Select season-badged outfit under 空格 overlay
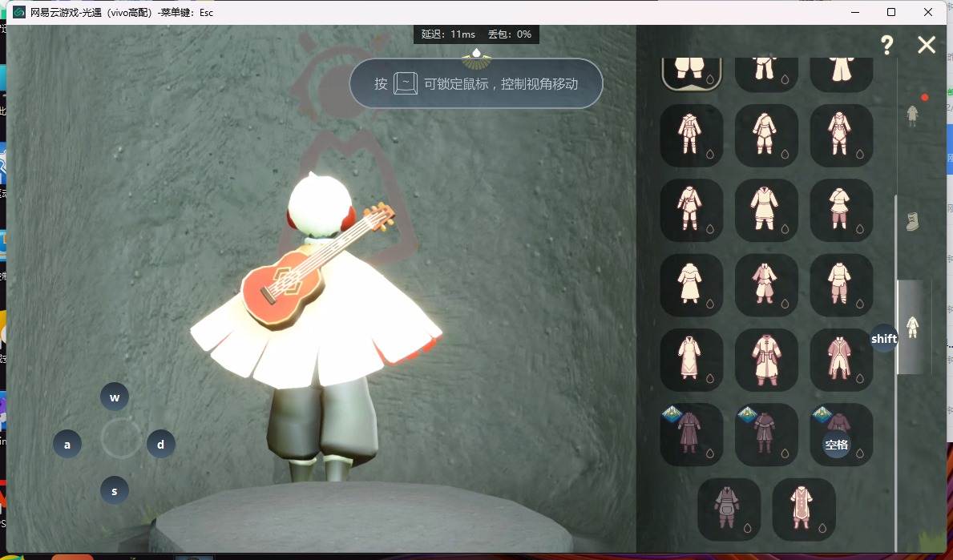The height and width of the screenshot is (560, 953). tap(841, 434)
